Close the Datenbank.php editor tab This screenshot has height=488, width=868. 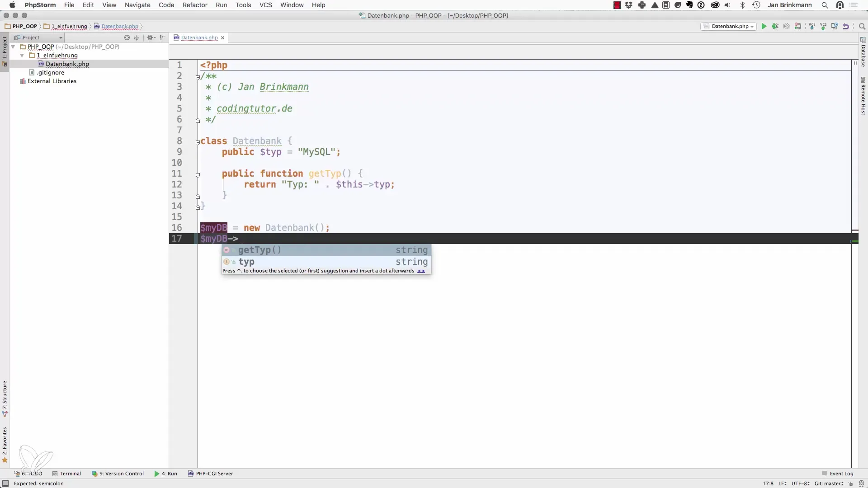point(222,38)
